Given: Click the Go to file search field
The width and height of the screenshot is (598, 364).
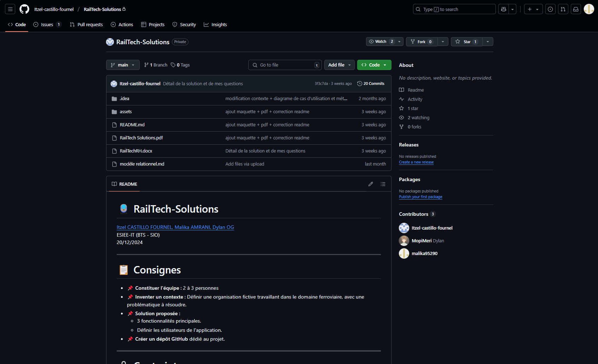Looking at the screenshot, I should tap(285, 65).
